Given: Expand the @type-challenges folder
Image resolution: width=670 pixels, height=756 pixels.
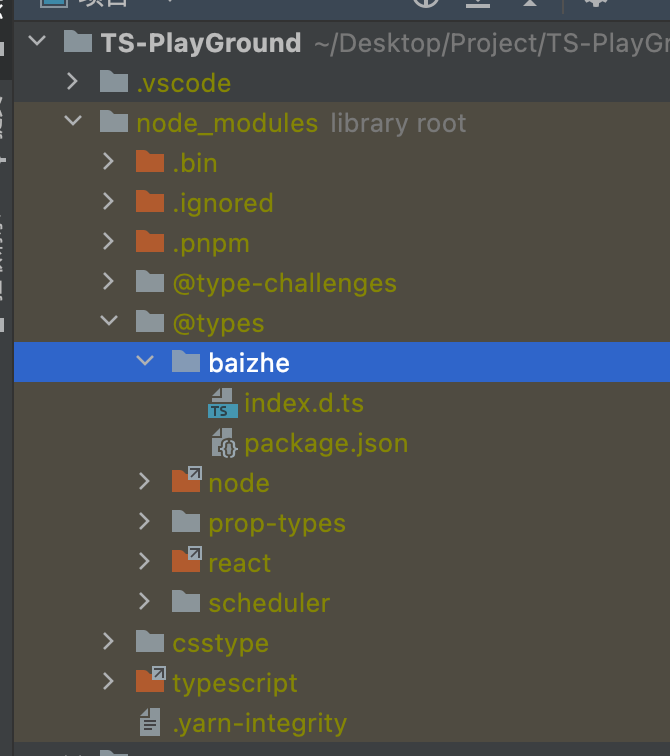Looking at the screenshot, I should tap(108, 282).
